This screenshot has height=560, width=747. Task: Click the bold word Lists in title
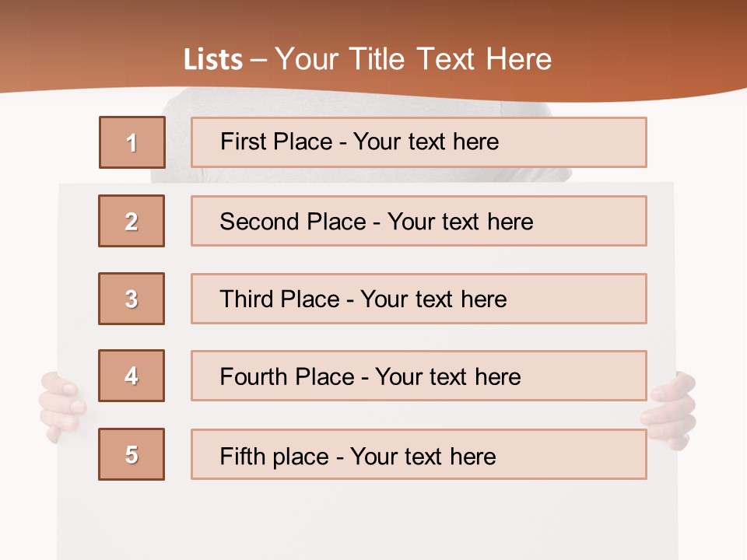coord(213,60)
